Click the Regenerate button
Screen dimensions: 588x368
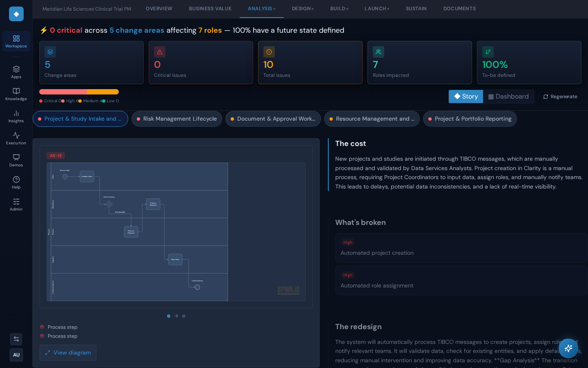pos(560,96)
